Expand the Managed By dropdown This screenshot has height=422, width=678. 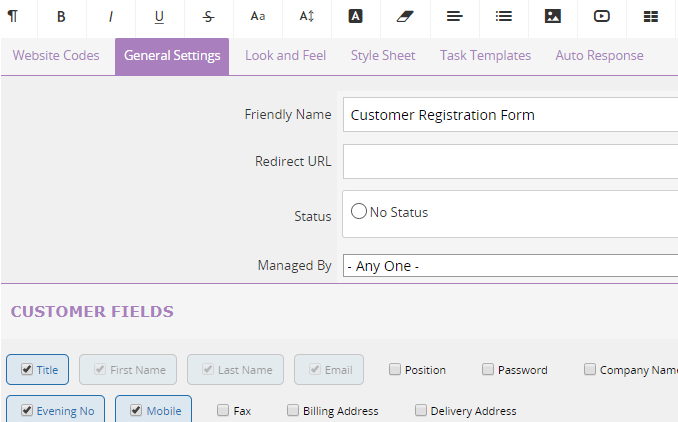click(x=510, y=265)
